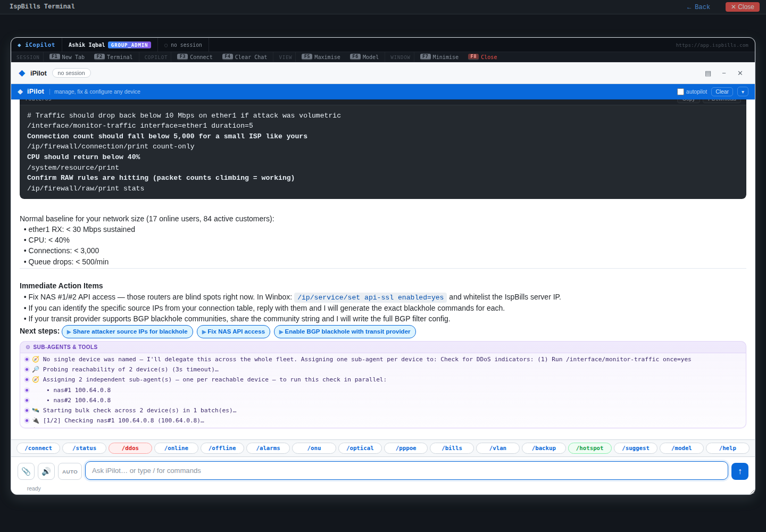This screenshot has width=766, height=532.
Task: Click F4 Clear Chat
Action: [x=245, y=57]
